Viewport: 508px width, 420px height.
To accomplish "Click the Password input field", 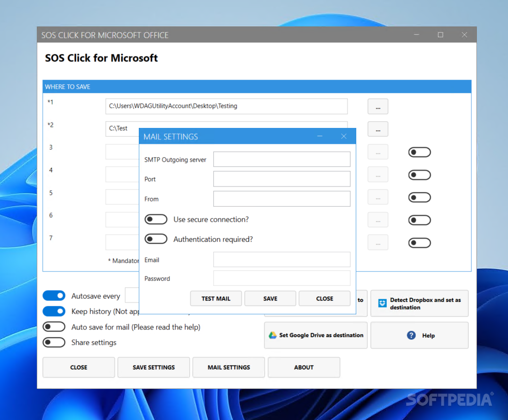I will [x=282, y=278].
